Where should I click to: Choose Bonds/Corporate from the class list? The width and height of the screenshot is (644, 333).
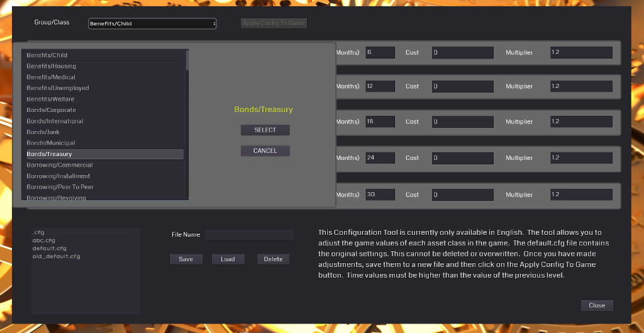[51, 110]
